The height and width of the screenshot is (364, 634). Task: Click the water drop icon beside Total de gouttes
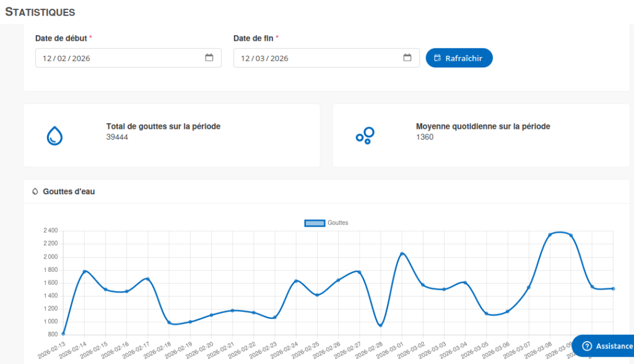tap(55, 136)
